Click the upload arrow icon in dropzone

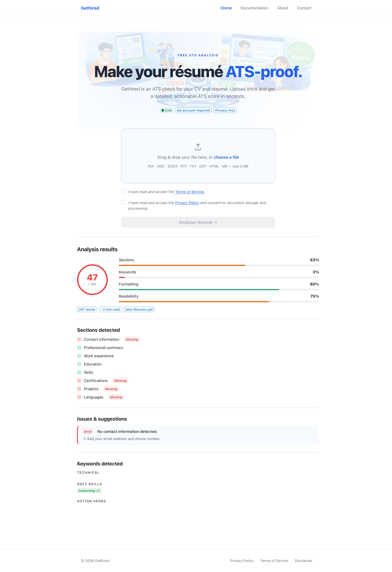pos(198,147)
